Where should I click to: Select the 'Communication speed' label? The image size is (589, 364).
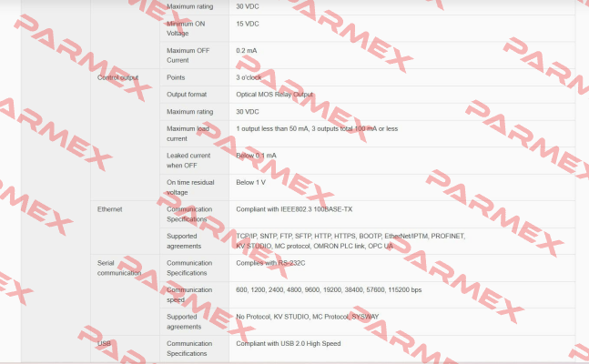(189, 295)
